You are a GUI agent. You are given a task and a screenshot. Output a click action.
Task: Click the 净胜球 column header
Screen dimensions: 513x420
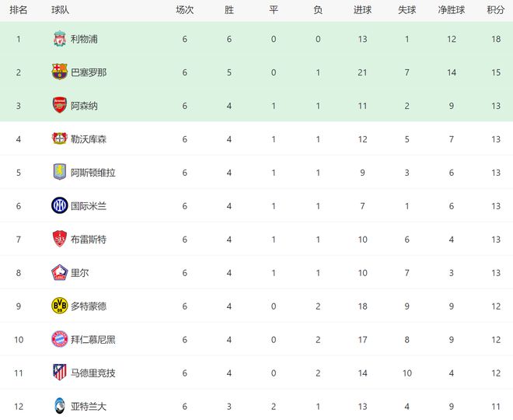(x=452, y=10)
